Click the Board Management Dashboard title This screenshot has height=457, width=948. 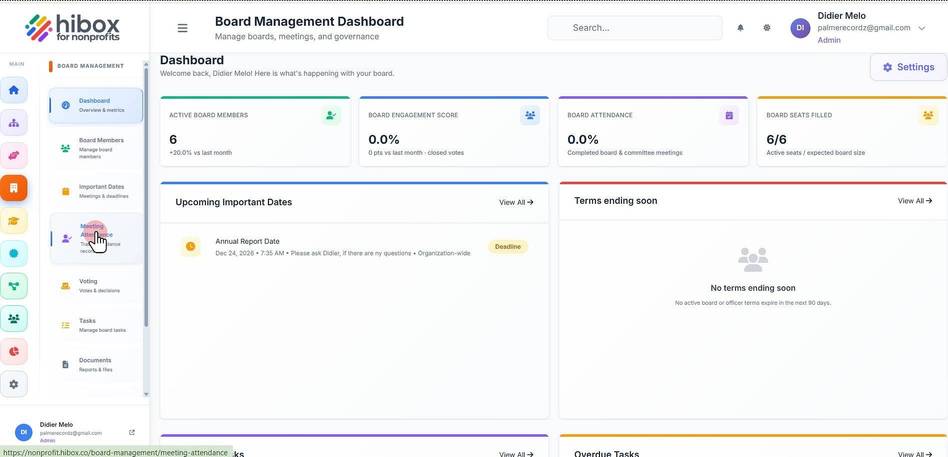tap(309, 21)
